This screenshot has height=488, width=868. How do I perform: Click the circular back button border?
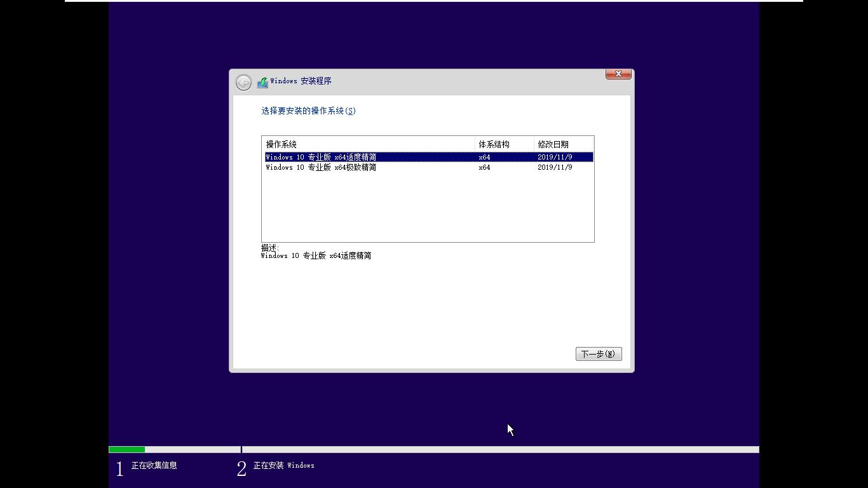tap(243, 82)
